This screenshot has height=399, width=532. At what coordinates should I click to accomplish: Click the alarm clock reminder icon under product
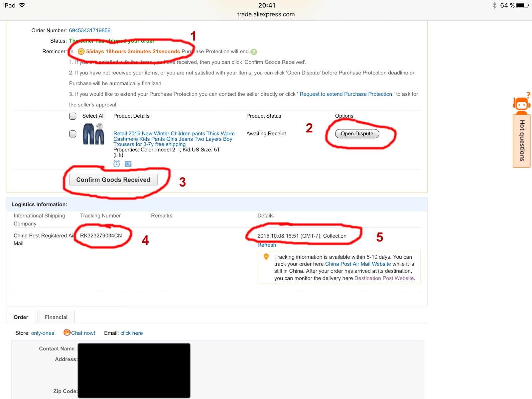pos(116,164)
